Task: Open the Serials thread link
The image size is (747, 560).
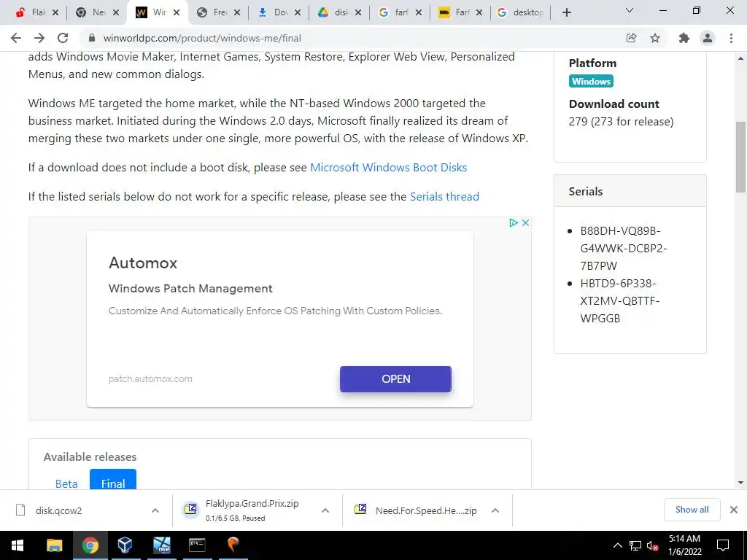Action: (444, 197)
